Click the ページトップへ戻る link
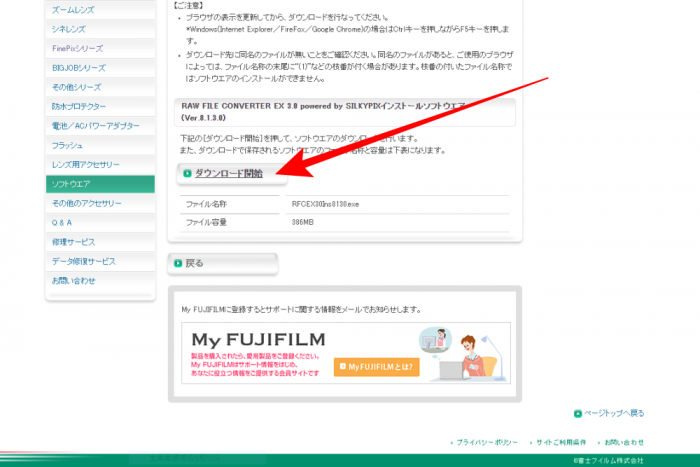This screenshot has width=700, height=467. coord(614,413)
